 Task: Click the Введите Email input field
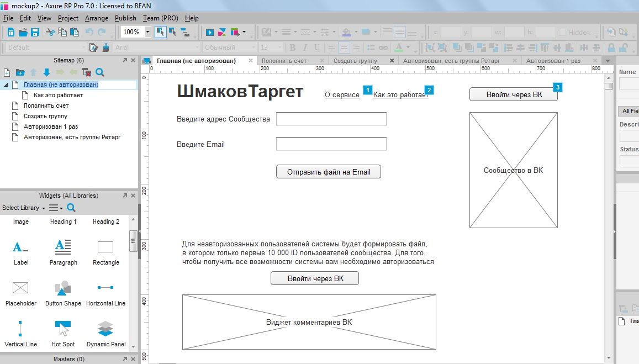(x=331, y=144)
